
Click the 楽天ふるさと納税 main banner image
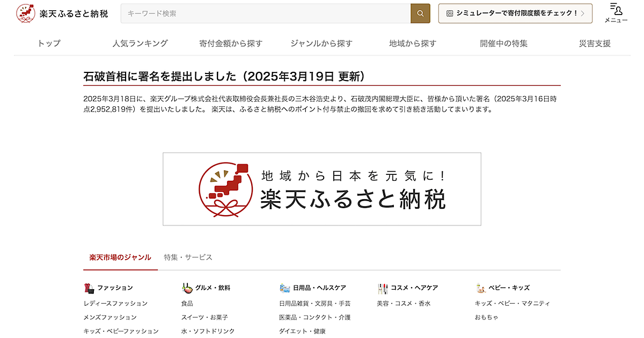click(x=322, y=189)
